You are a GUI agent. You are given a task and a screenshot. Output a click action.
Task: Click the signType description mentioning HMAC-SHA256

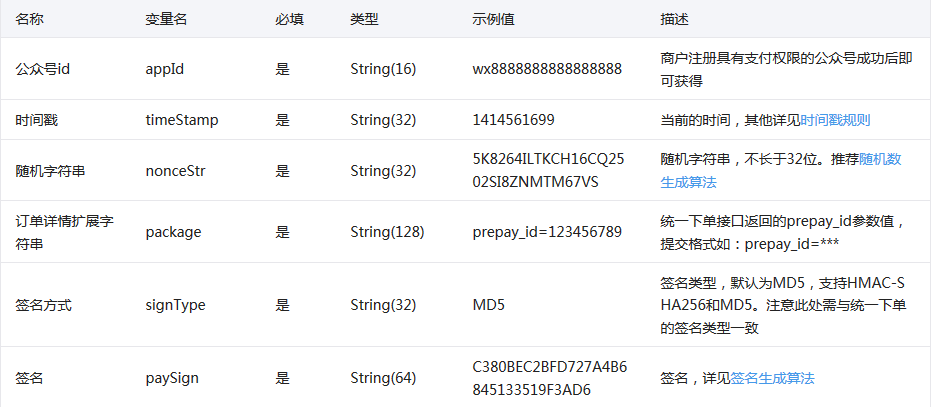(x=783, y=306)
